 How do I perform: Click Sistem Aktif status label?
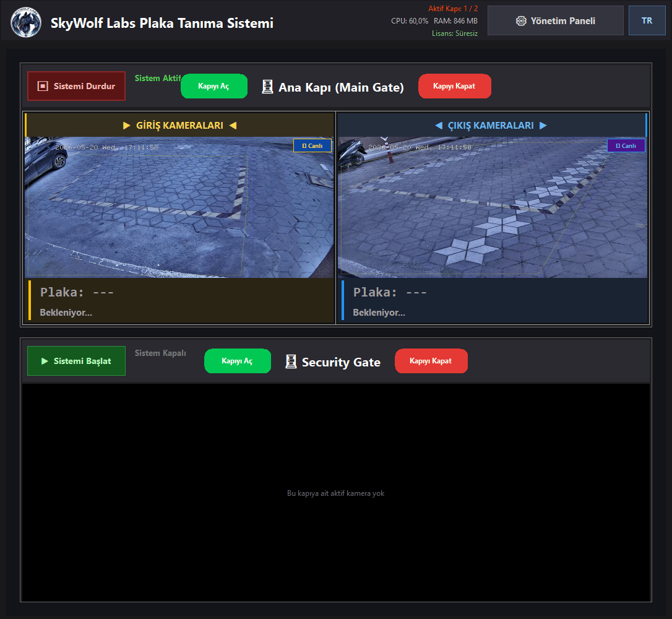pyautogui.click(x=158, y=78)
